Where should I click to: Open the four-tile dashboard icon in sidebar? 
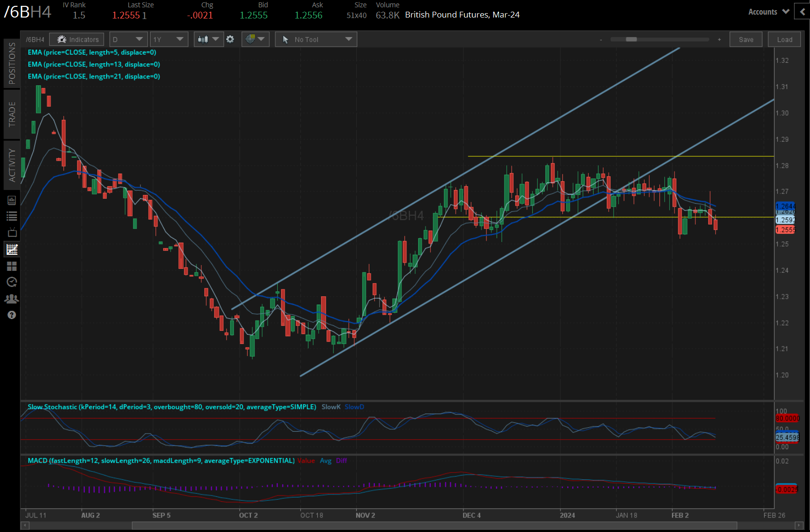pyautogui.click(x=12, y=266)
